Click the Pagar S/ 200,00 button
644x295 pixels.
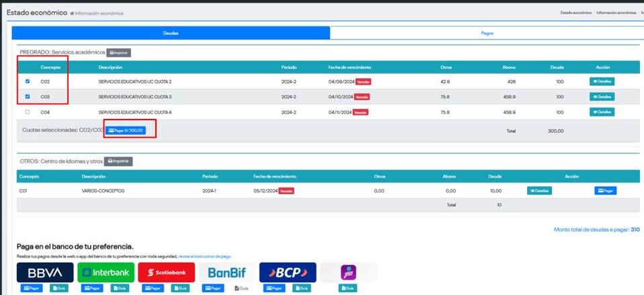click(125, 130)
